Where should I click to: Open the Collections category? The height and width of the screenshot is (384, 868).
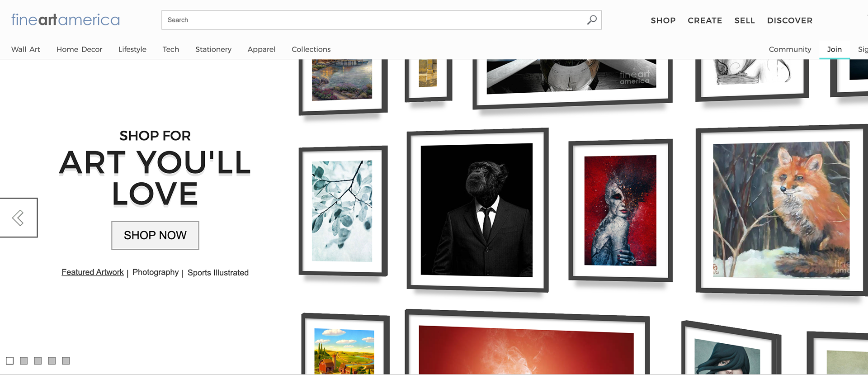(x=311, y=49)
